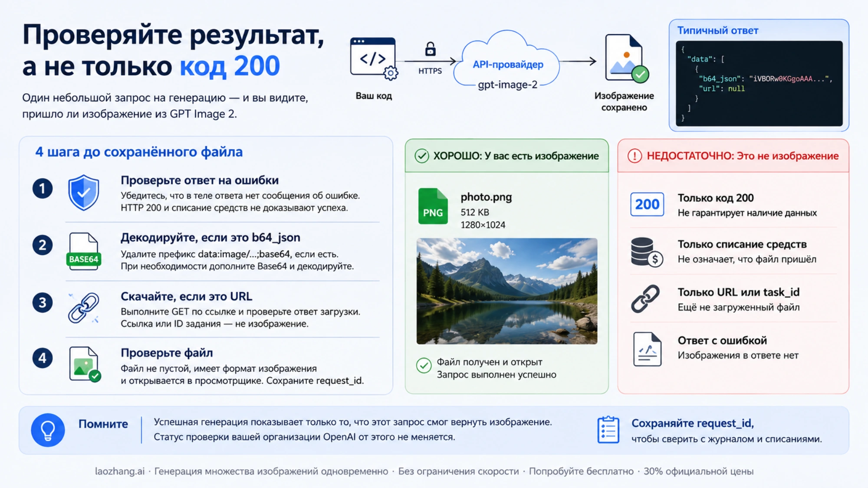Click the green check circle in the ХОРОШО header

pos(422,156)
